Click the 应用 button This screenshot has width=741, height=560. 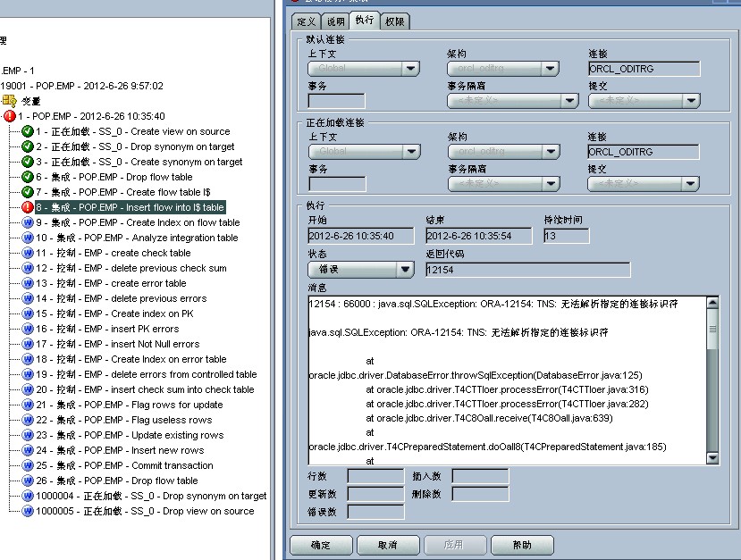[x=455, y=545]
